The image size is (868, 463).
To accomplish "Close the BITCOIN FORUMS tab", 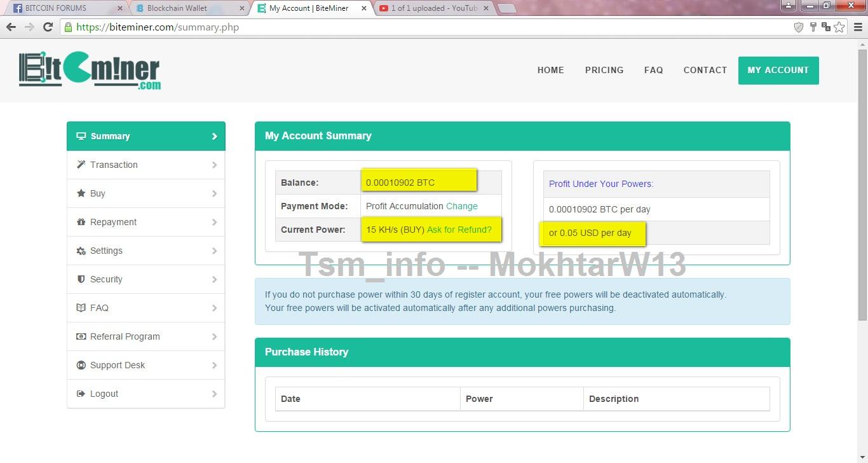I will [121, 8].
